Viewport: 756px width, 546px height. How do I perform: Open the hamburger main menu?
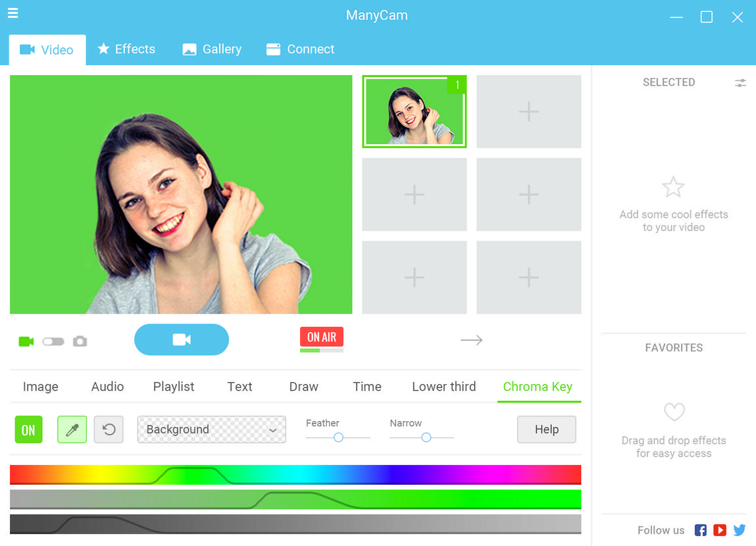click(13, 13)
